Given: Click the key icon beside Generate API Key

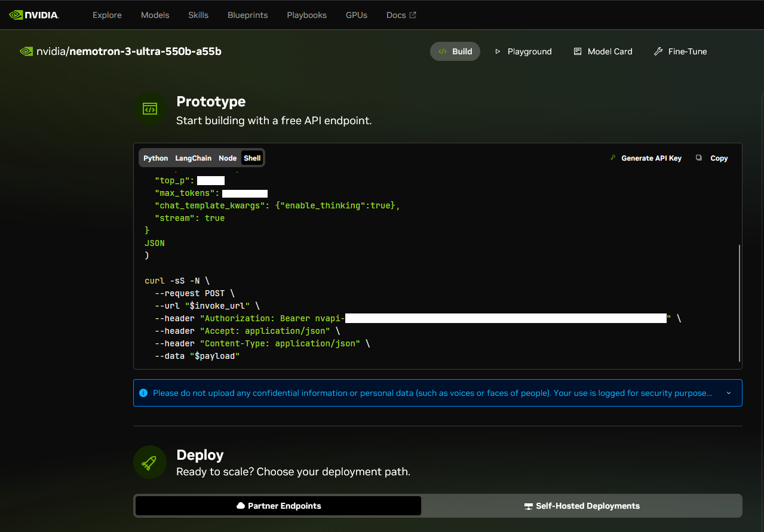Looking at the screenshot, I should pos(613,158).
